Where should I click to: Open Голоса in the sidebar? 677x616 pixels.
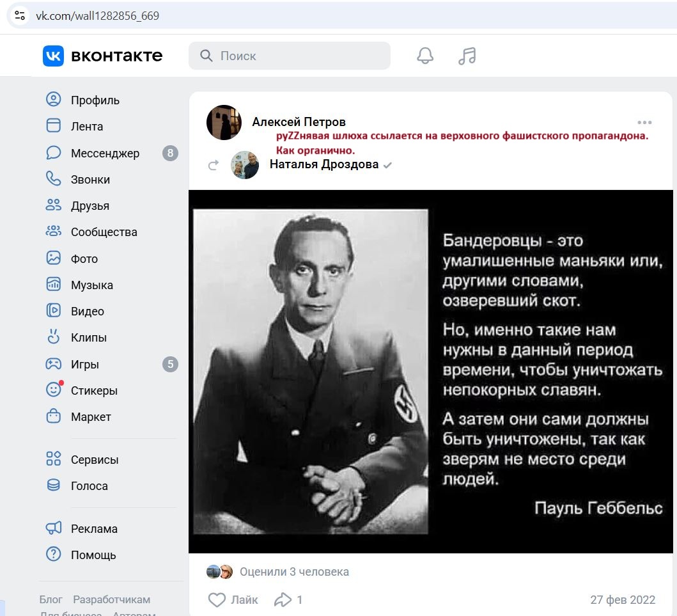(x=89, y=486)
